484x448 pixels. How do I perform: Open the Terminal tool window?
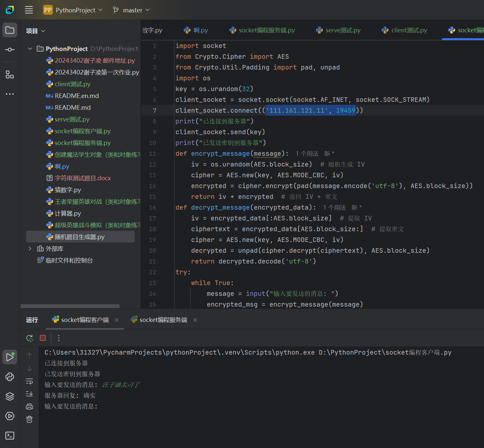tap(10, 436)
